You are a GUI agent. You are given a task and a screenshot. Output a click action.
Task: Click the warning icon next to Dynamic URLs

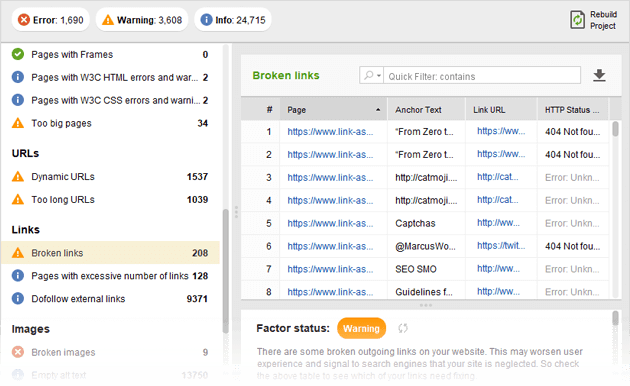[18, 176]
